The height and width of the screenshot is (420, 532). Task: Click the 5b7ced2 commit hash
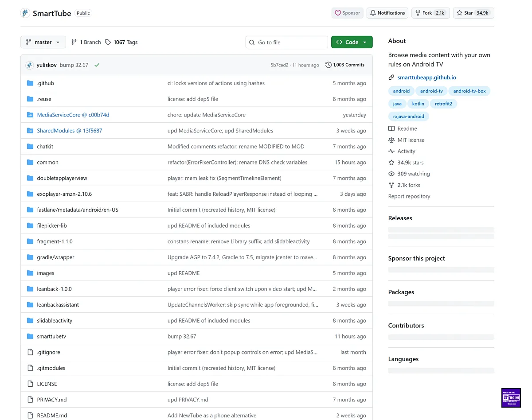[x=279, y=65]
